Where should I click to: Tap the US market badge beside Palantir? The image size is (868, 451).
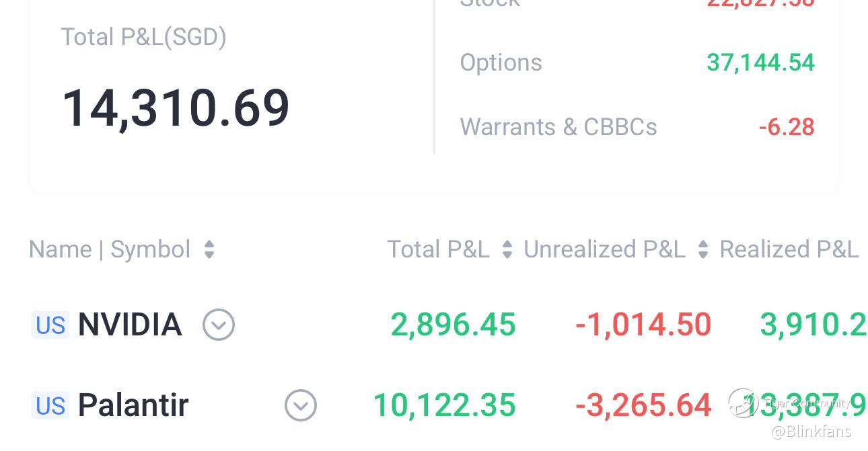tap(50, 406)
